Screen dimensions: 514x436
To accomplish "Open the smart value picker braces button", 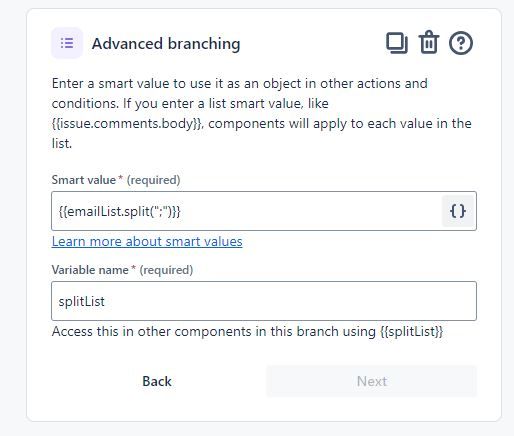I will [x=458, y=211].
